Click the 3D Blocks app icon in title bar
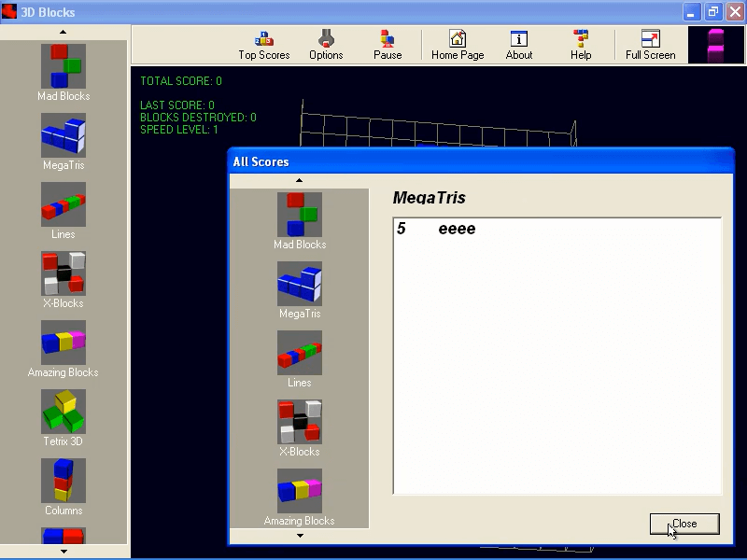 click(x=9, y=11)
